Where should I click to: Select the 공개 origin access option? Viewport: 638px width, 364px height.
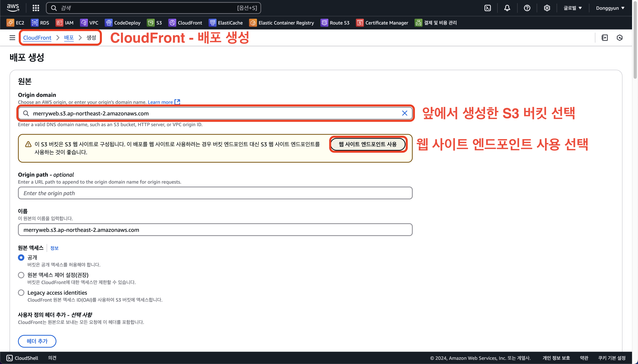[x=21, y=258]
